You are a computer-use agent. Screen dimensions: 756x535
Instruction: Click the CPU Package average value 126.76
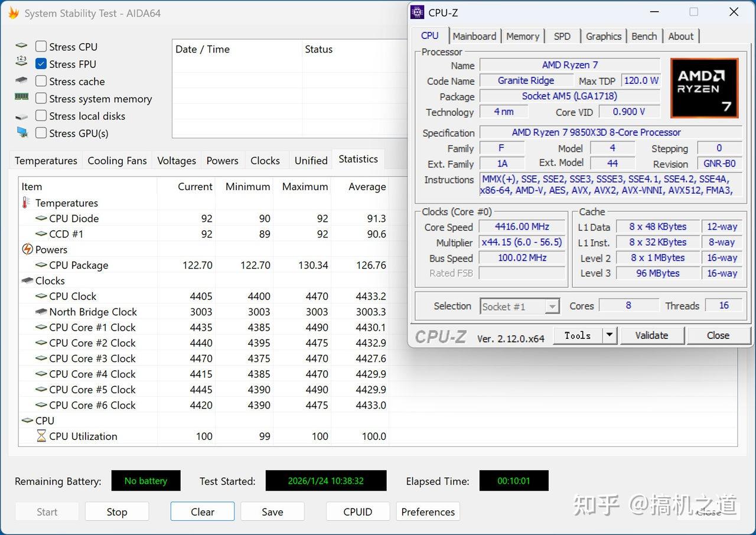point(371,265)
